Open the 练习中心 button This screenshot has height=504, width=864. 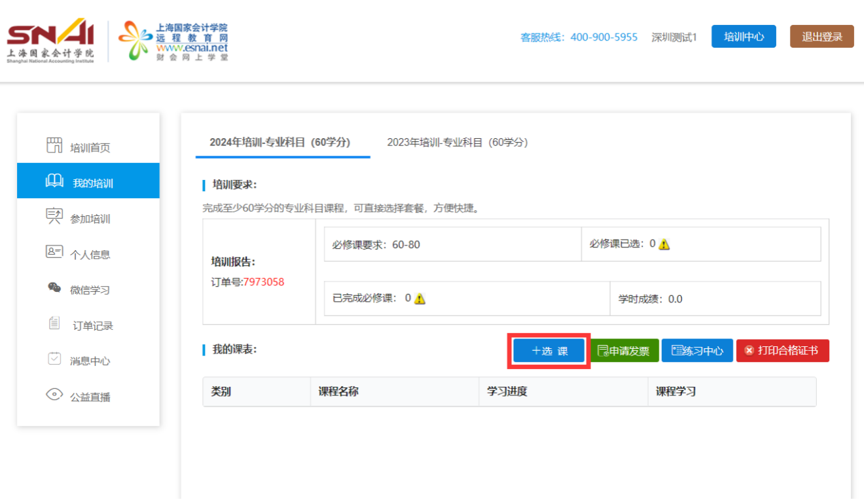pyautogui.click(x=697, y=351)
